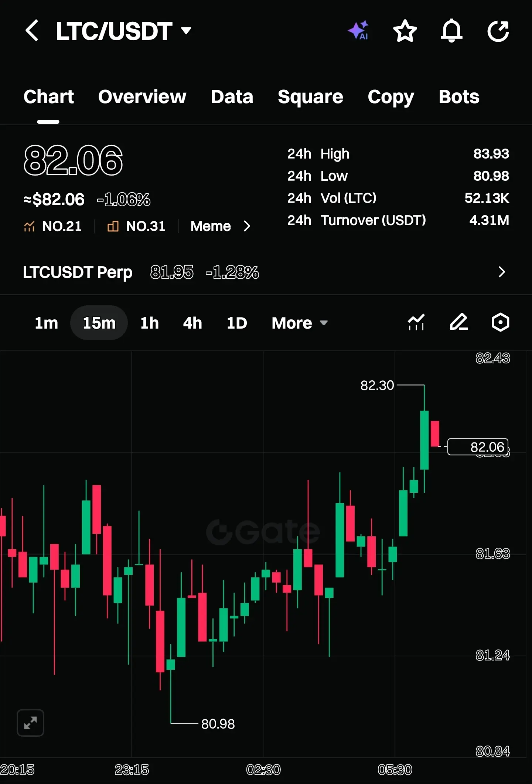This screenshot has height=784, width=532.
Task: Open the Data tab
Action: click(232, 97)
